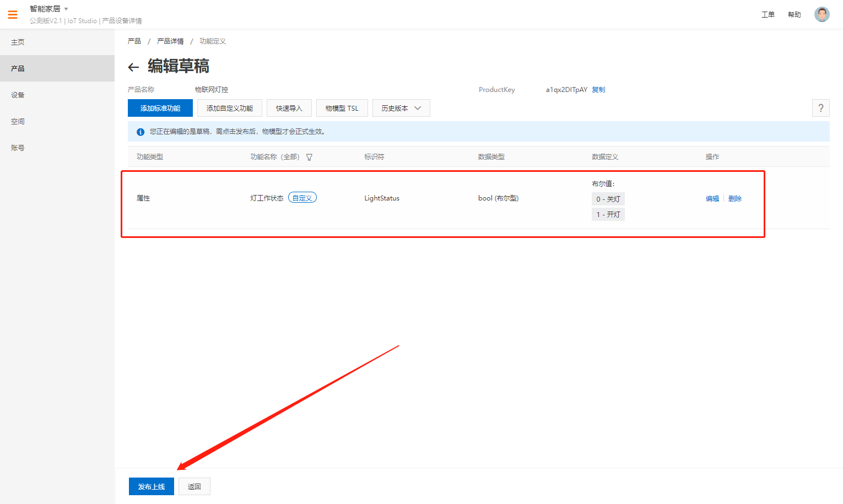843x504 pixels.
Task: Click the 自定义 tag on 灯工作状态
Action: click(x=302, y=198)
